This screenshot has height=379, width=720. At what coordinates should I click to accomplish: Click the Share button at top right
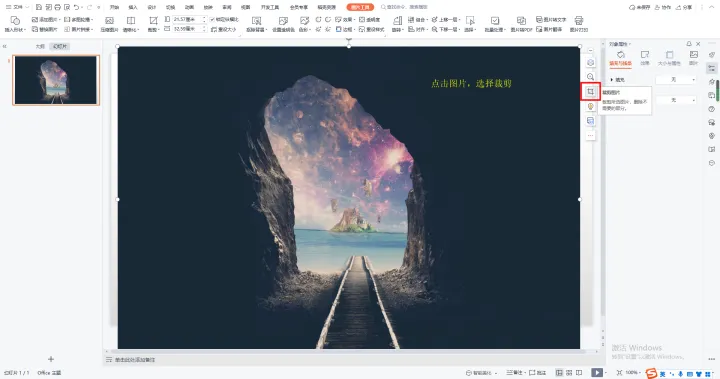tap(684, 7)
